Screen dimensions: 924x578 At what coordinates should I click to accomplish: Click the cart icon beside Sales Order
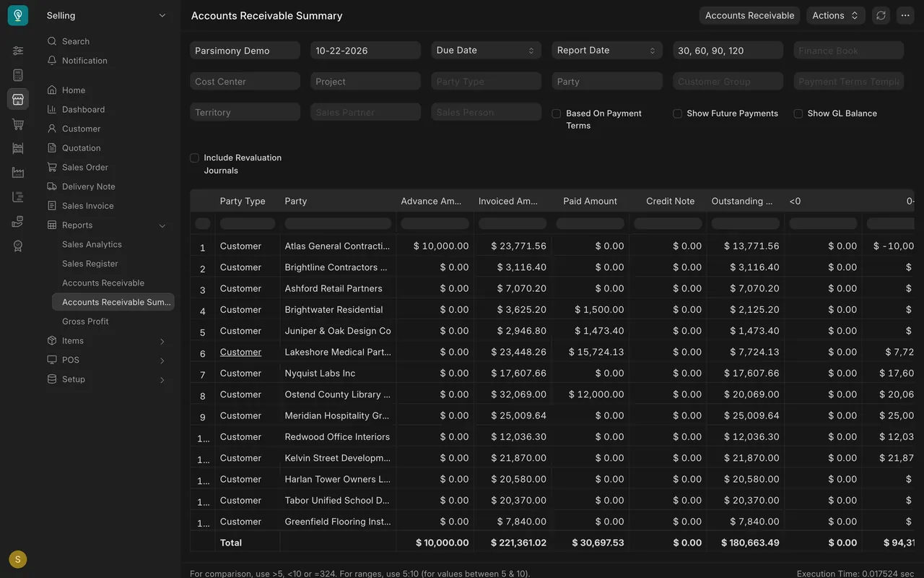52,167
